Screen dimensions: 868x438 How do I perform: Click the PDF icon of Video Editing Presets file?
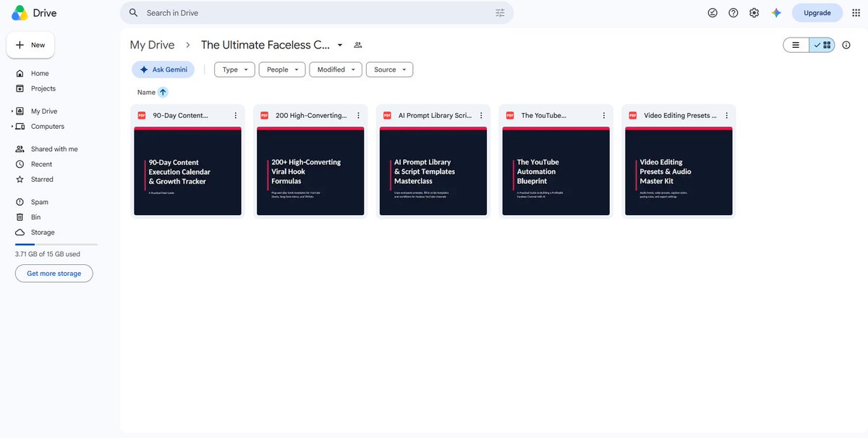pos(633,115)
